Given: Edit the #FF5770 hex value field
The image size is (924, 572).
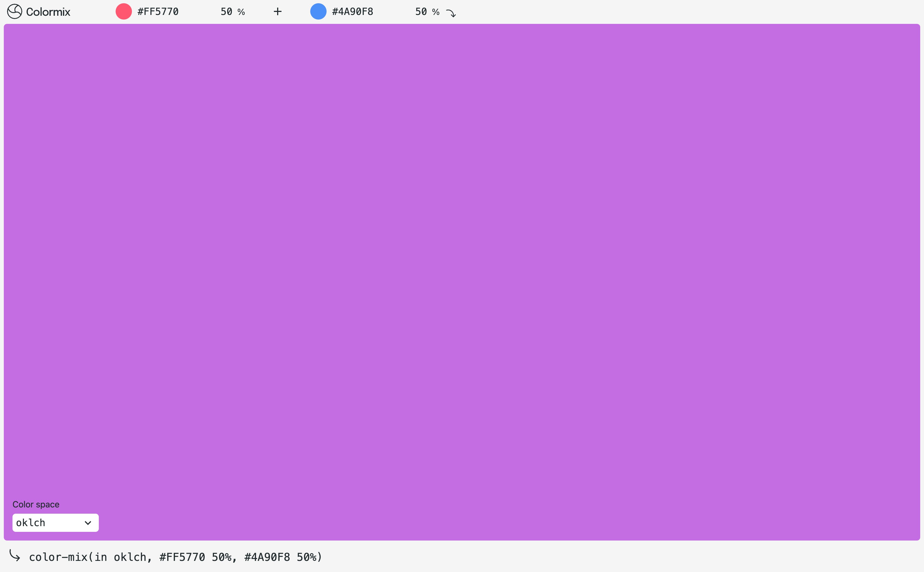Looking at the screenshot, I should point(158,12).
